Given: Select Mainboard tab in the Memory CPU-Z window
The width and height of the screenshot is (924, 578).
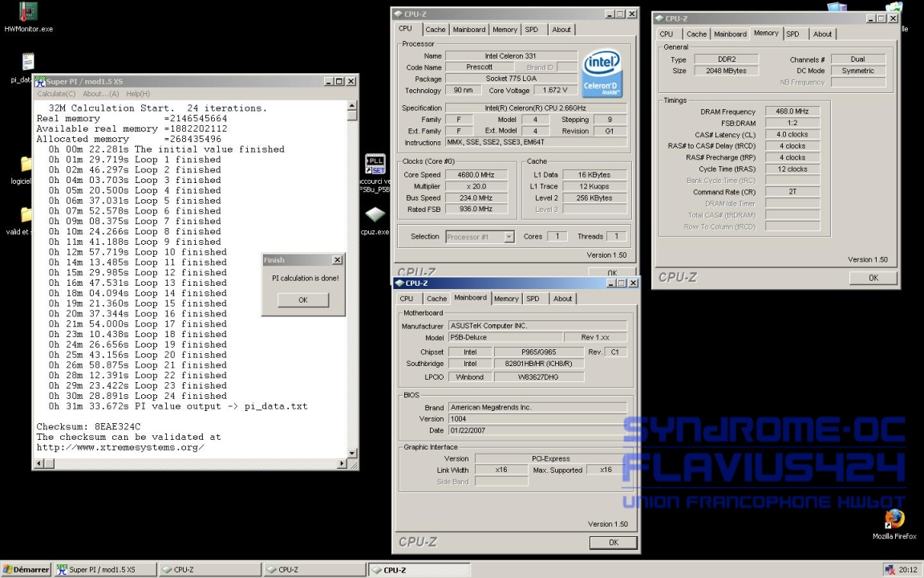Looking at the screenshot, I should pyautogui.click(x=730, y=35).
